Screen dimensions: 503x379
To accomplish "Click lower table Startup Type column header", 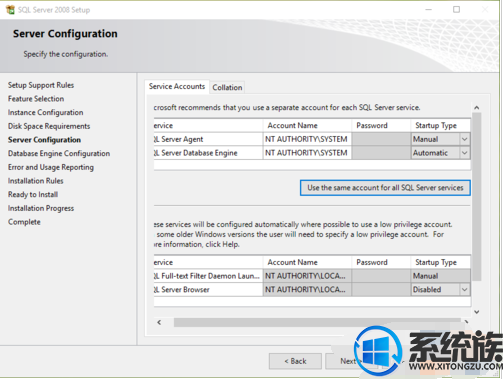I will [x=441, y=262].
